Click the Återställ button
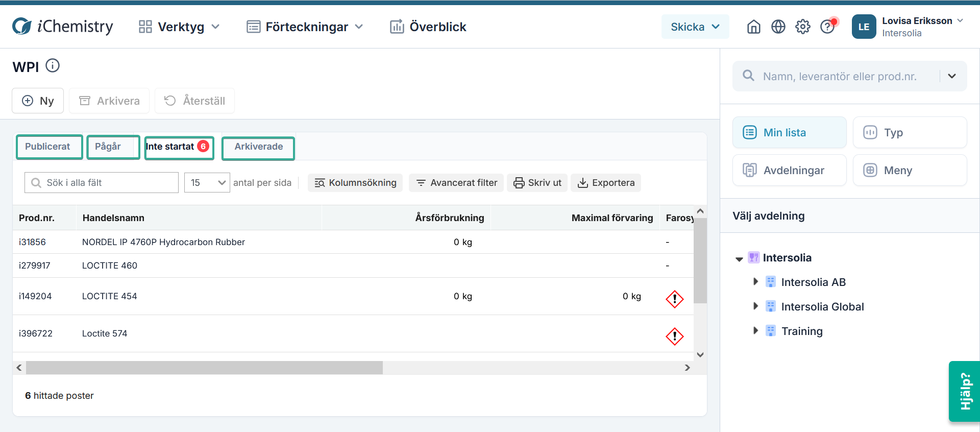This screenshot has height=432, width=980. [x=194, y=101]
